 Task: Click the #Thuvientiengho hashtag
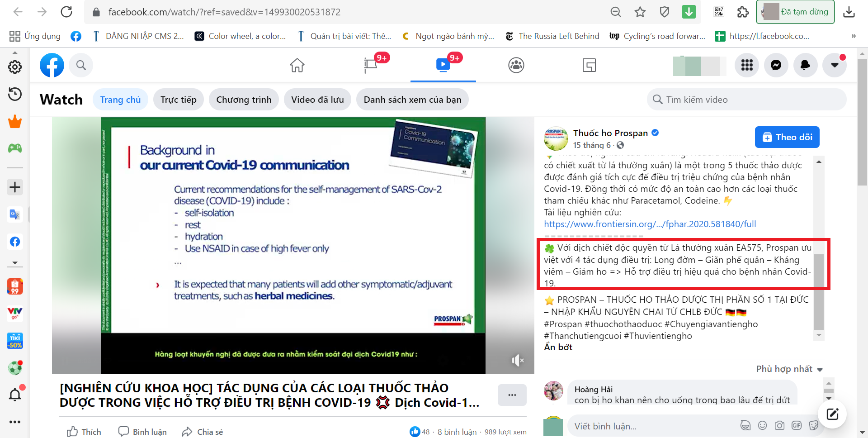tap(658, 336)
